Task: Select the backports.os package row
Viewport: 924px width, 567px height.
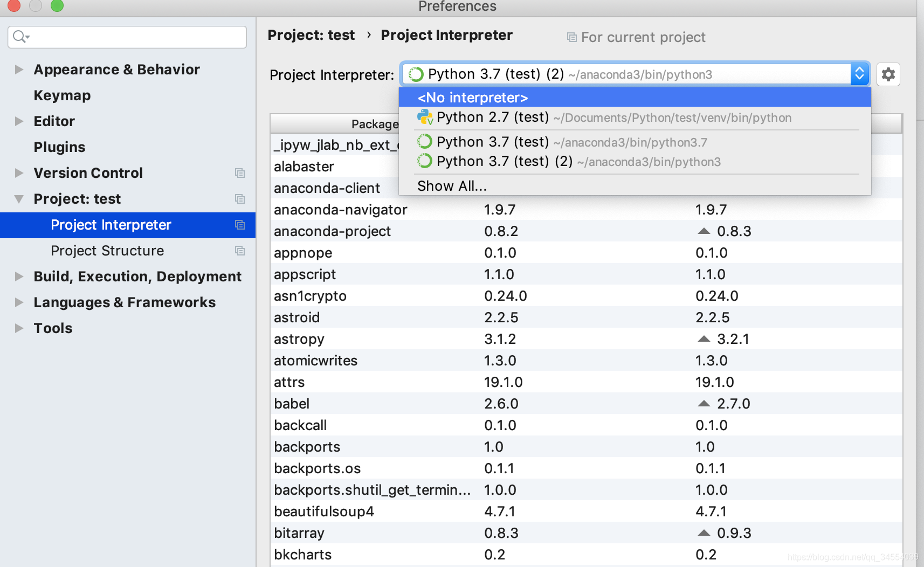Action: pyautogui.click(x=586, y=468)
